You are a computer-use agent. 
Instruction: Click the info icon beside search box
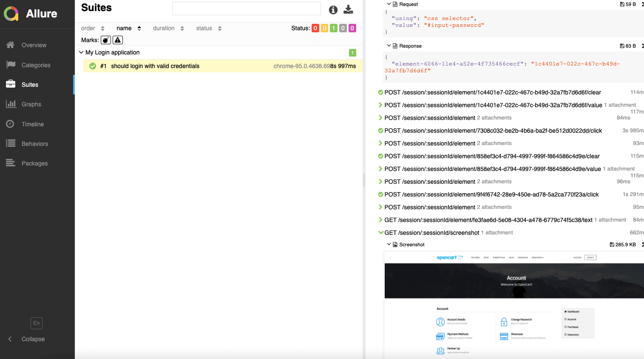click(333, 10)
